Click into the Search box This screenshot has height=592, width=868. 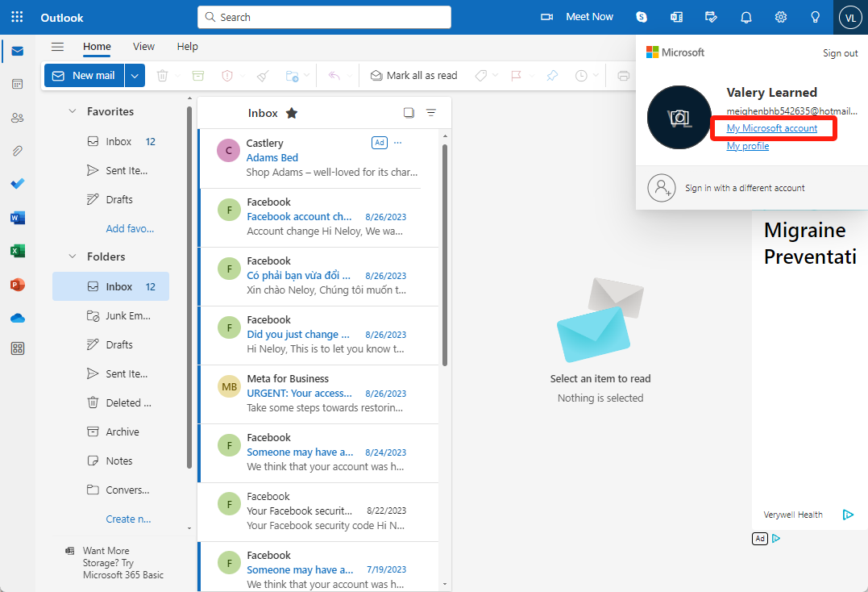click(325, 17)
